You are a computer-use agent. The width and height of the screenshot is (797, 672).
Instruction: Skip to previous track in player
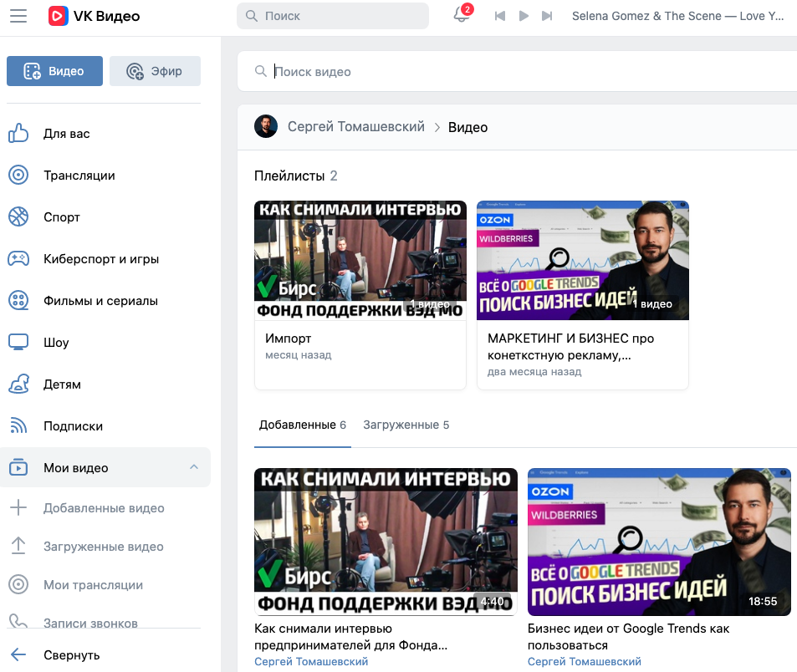pyautogui.click(x=499, y=16)
